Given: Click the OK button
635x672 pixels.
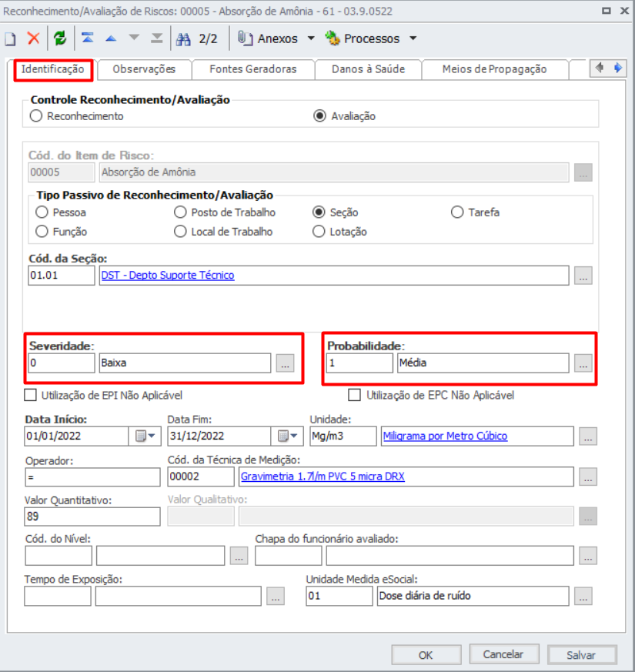Looking at the screenshot, I should [426, 655].
